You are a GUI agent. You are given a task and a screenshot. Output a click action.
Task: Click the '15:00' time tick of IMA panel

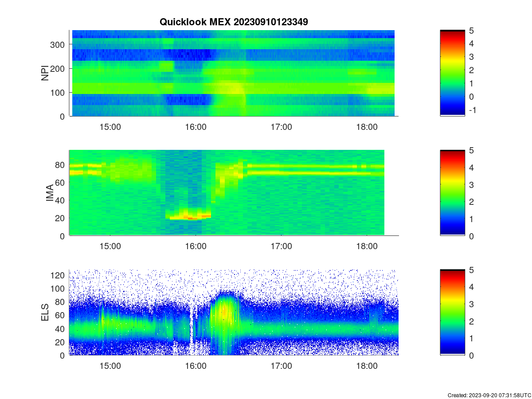point(110,246)
